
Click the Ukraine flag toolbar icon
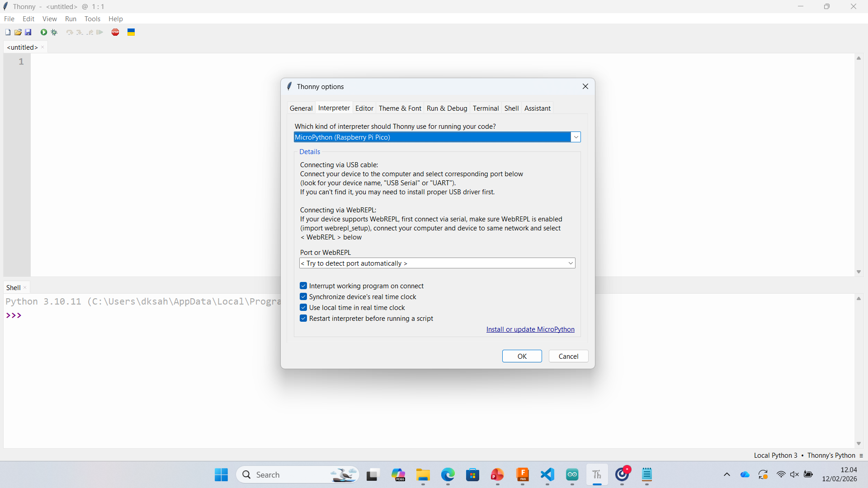[131, 32]
